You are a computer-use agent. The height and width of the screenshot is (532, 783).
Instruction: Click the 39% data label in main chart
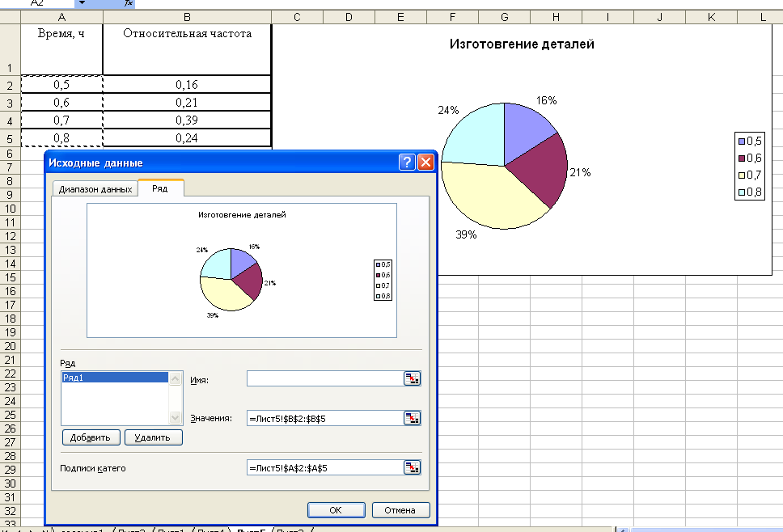coord(466,234)
